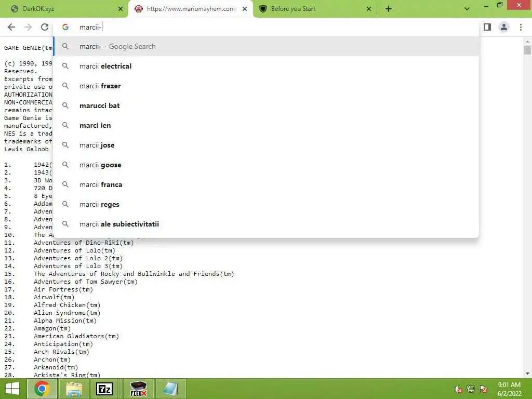Open a new tab with plus button

(x=389, y=9)
